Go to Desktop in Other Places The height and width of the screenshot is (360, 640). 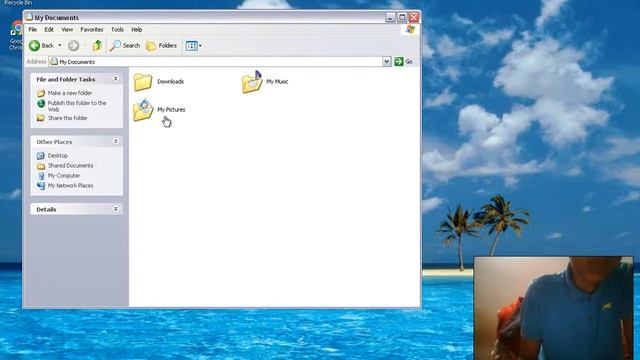click(58, 156)
